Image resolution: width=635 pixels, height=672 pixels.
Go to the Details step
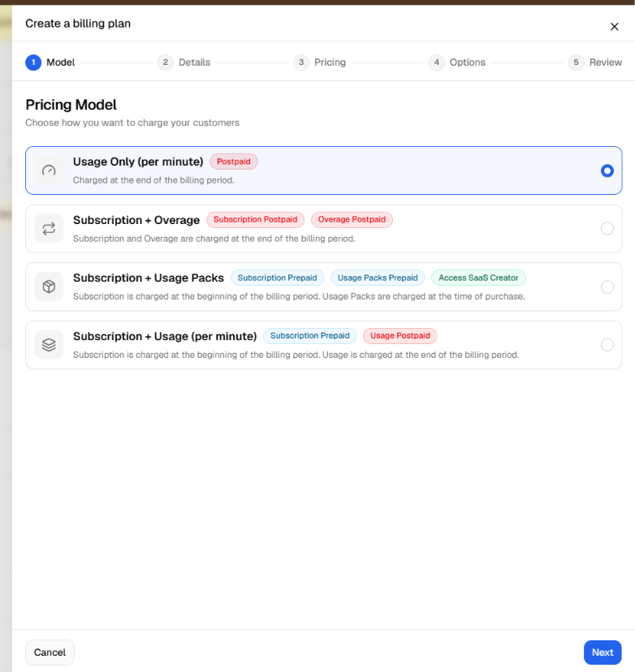(x=184, y=62)
